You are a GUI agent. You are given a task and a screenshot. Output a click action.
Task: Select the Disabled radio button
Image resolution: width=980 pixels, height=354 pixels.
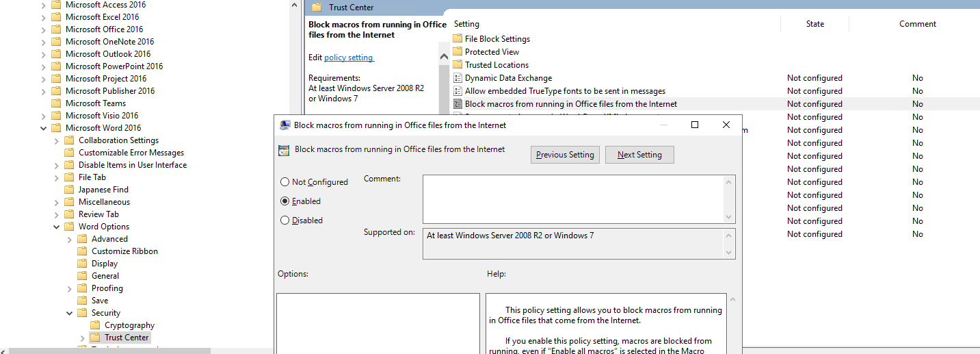(x=285, y=220)
